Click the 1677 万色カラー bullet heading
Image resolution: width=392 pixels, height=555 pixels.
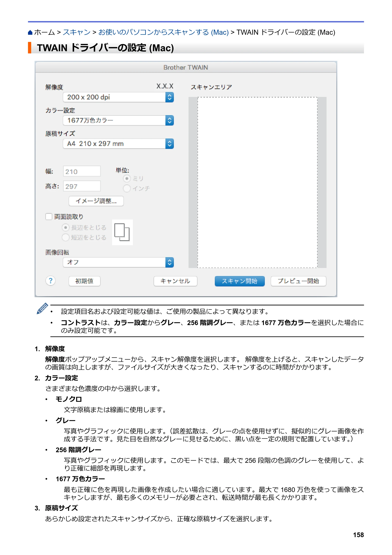(x=80, y=479)
